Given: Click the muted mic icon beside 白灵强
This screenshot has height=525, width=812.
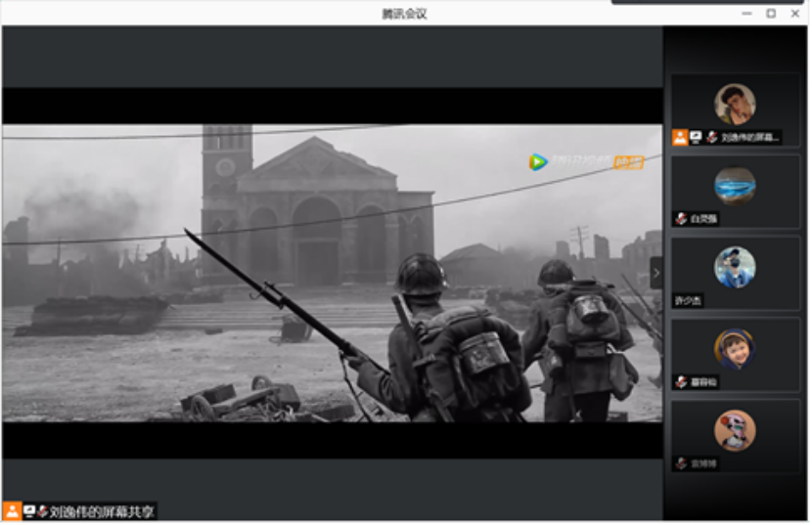Looking at the screenshot, I should coord(681,219).
